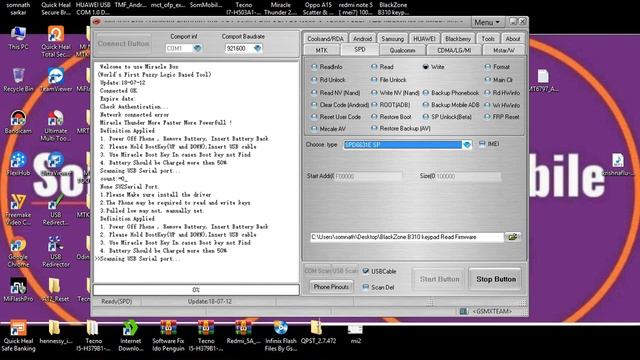Switch to Qualcomm tab
The height and width of the screenshot is (360, 640).
(x=402, y=50)
